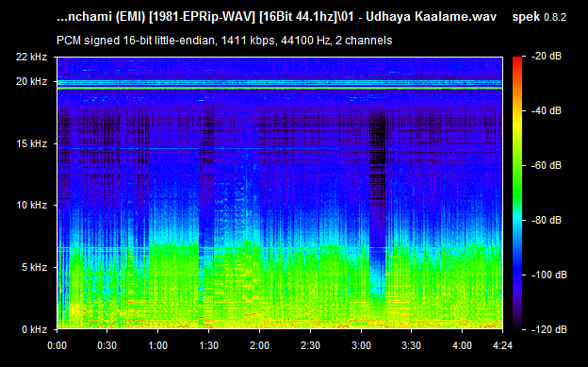Click the 5 kHz frequency label
The width and height of the screenshot is (588, 367).
(x=34, y=267)
